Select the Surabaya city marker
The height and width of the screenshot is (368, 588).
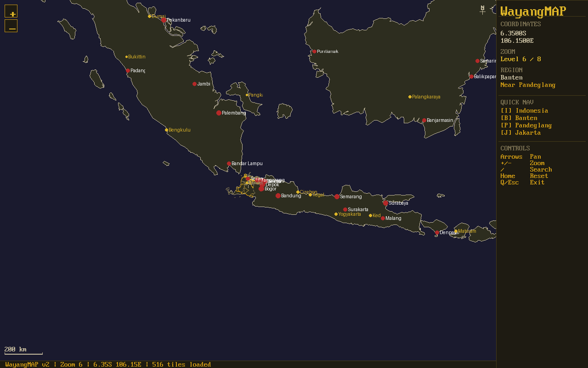(385, 202)
